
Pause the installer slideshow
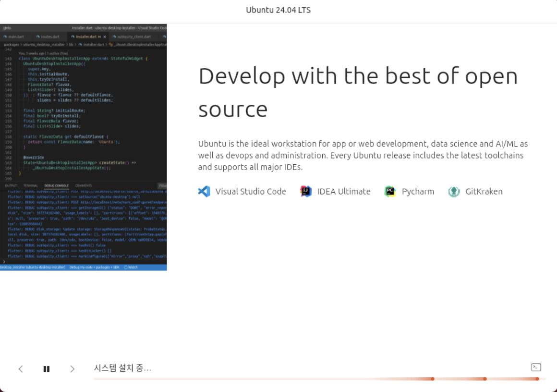[x=47, y=369]
